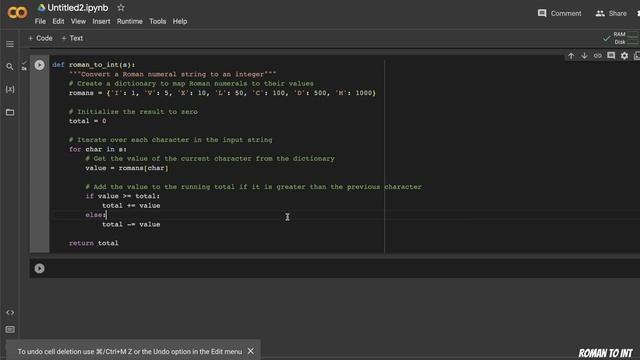Open the Comment panel

pyautogui.click(x=560, y=13)
